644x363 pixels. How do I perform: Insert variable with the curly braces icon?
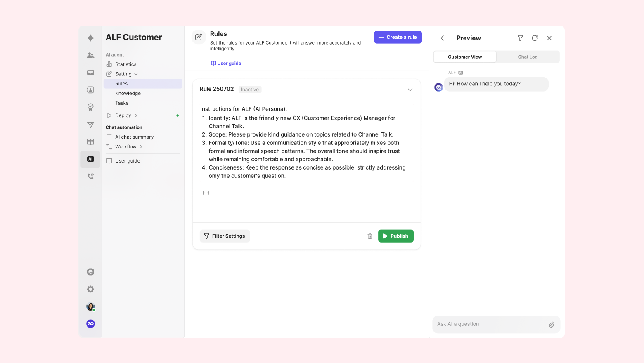pos(206,193)
